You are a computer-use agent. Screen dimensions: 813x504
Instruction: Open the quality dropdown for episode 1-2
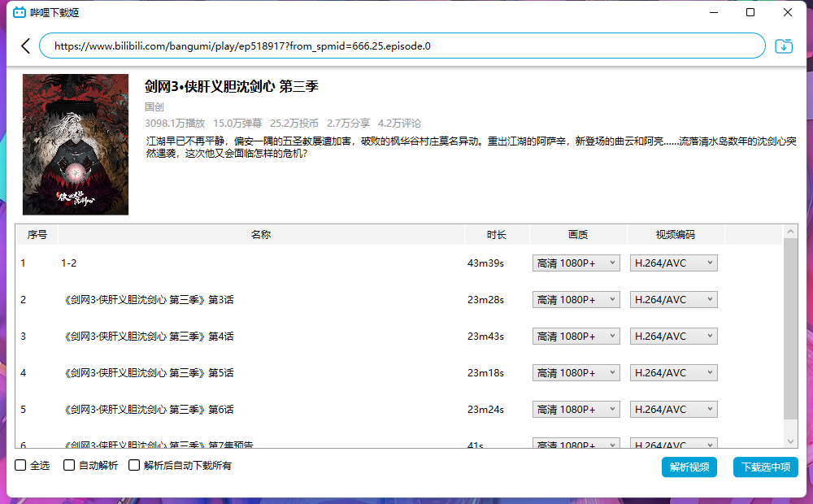pos(576,263)
